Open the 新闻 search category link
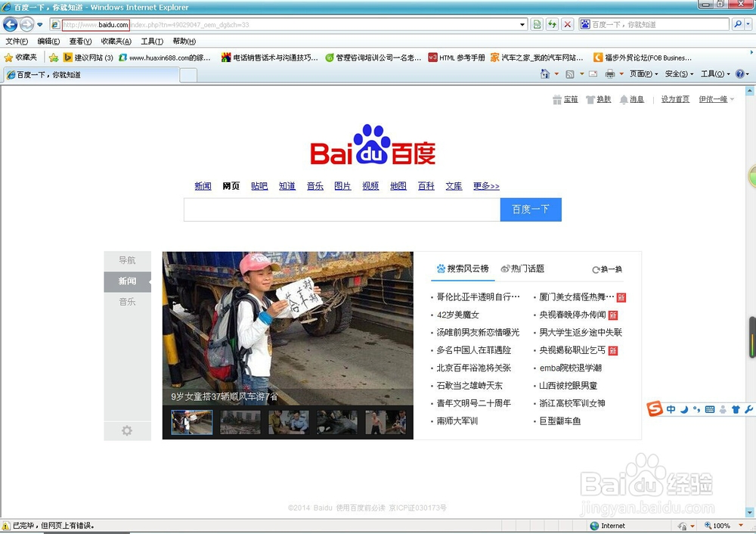This screenshot has height=534, width=756. [x=203, y=186]
